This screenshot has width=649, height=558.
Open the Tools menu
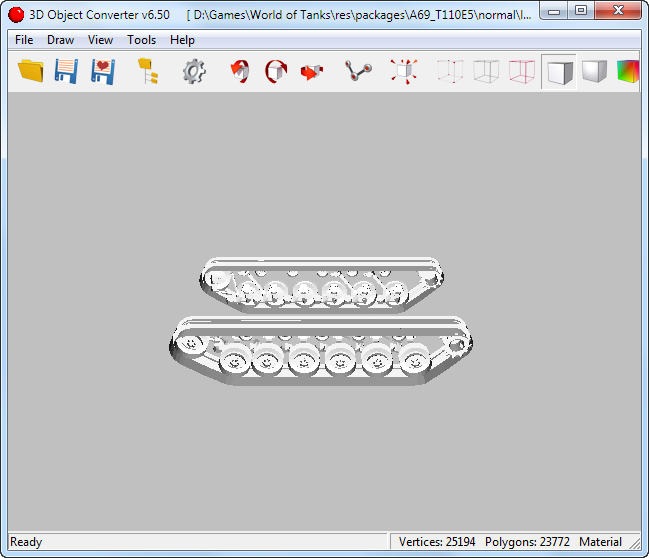tap(142, 40)
